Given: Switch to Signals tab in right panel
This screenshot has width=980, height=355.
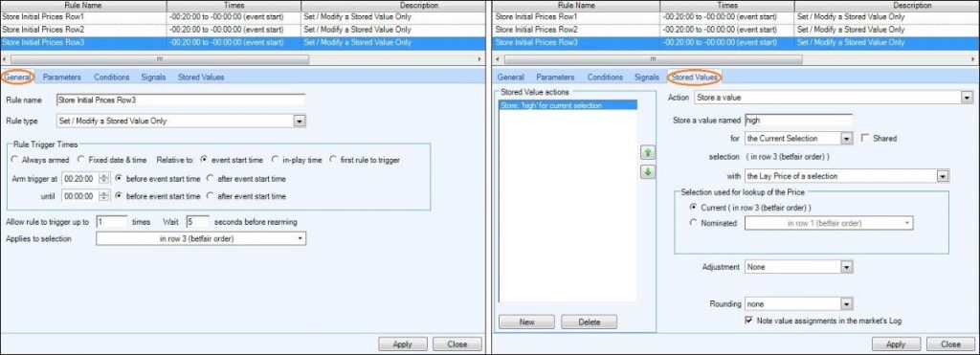Looking at the screenshot, I should [646, 77].
